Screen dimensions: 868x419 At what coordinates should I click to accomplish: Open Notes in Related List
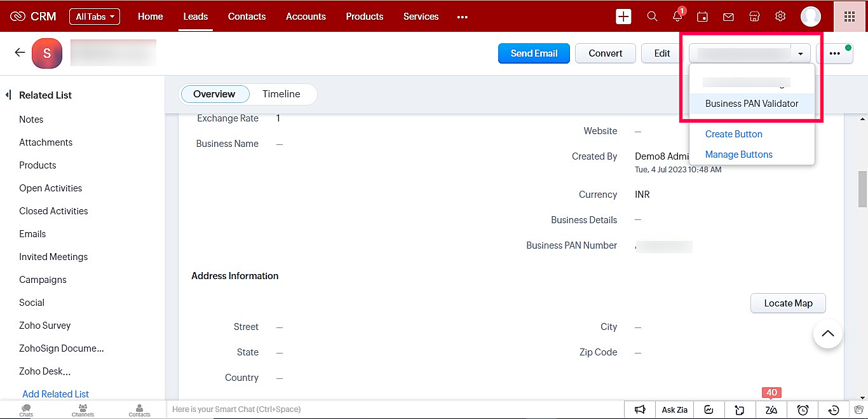31,120
